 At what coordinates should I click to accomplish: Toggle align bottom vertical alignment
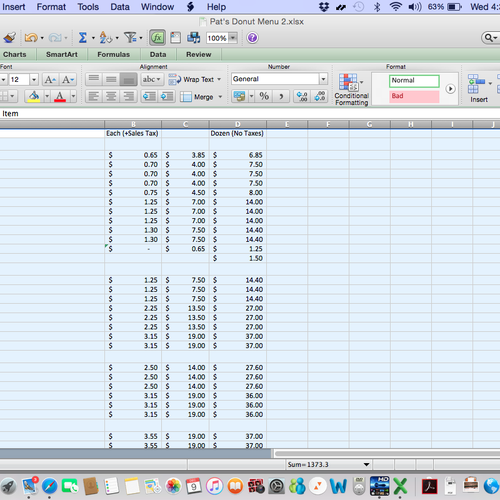click(128, 79)
